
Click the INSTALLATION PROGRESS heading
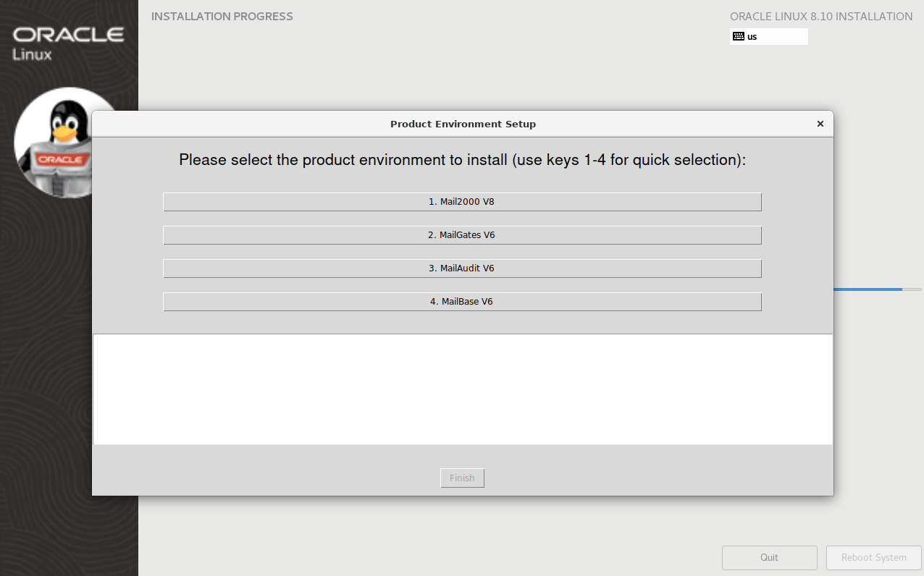click(222, 16)
